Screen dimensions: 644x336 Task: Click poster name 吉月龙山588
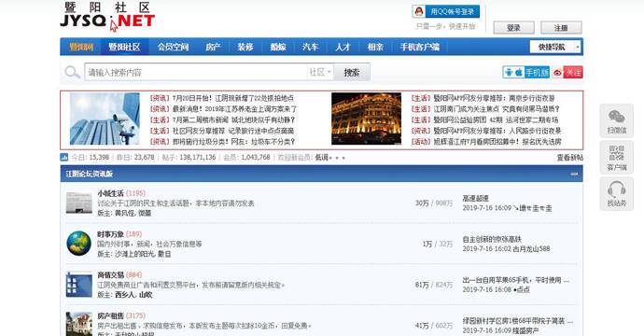point(531,249)
